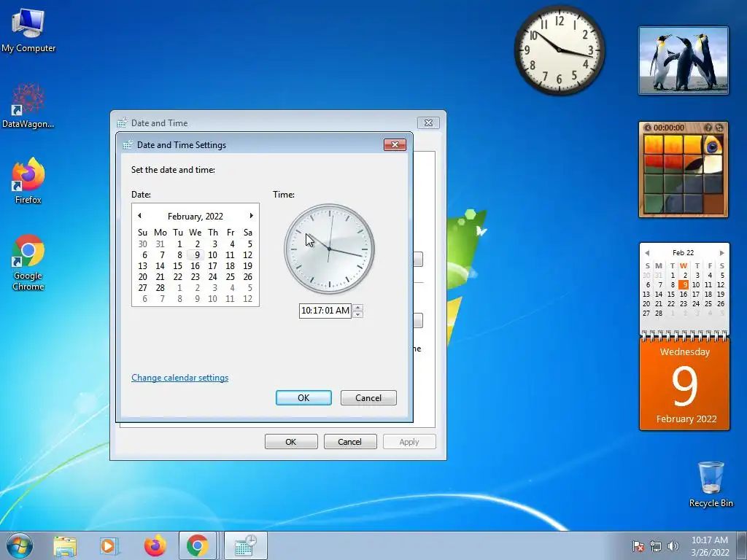Confirm Date and Time Settings with OK
The height and width of the screenshot is (560, 747).
click(303, 397)
